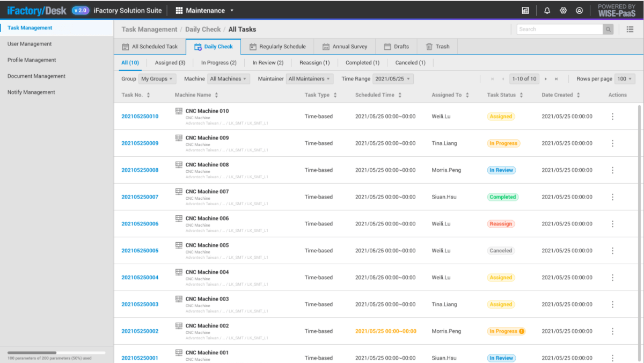Open the user account icon

coord(579,10)
